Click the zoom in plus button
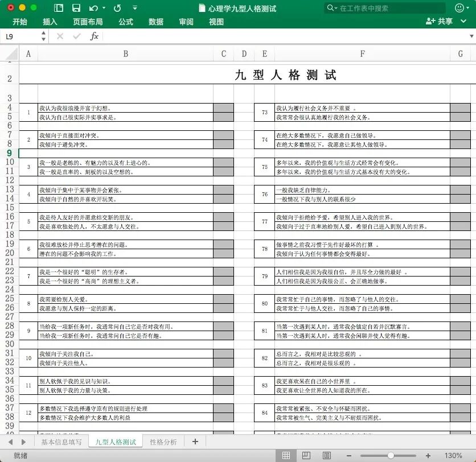Image resolution: width=476 pixels, height=462 pixels. coord(428,456)
